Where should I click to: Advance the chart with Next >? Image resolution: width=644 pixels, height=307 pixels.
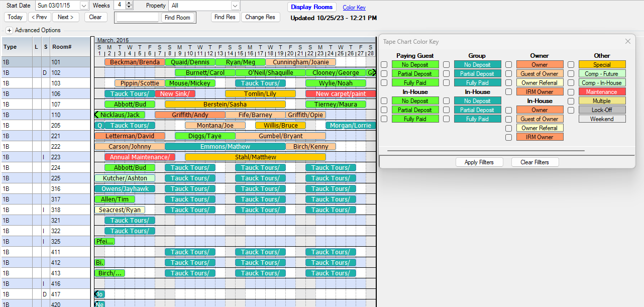click(65, 17)
